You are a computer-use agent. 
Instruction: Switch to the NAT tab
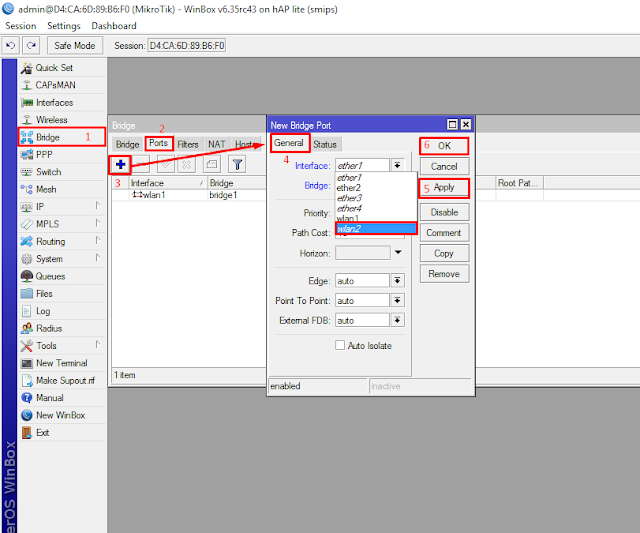click(x=216, y=144)
